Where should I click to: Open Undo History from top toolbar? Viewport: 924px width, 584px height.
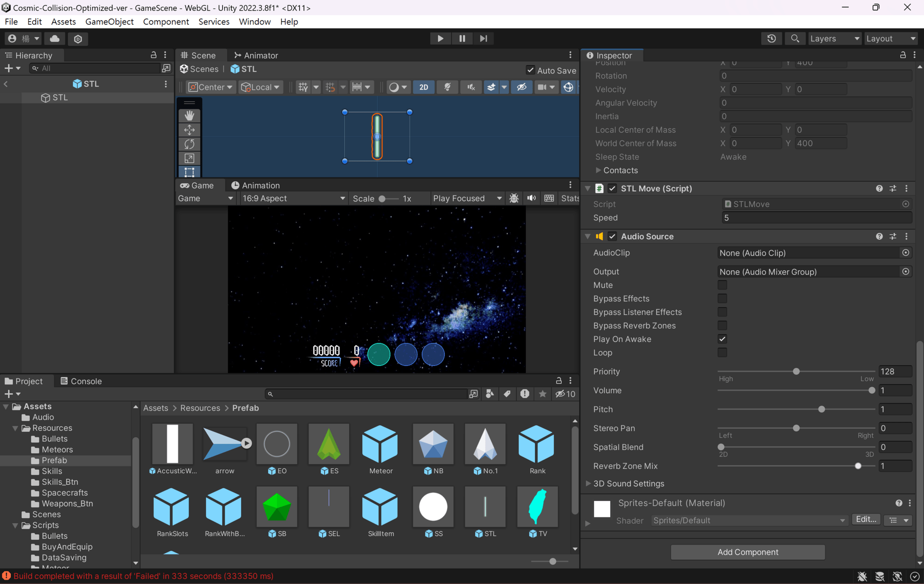click(x=771, y=39)
